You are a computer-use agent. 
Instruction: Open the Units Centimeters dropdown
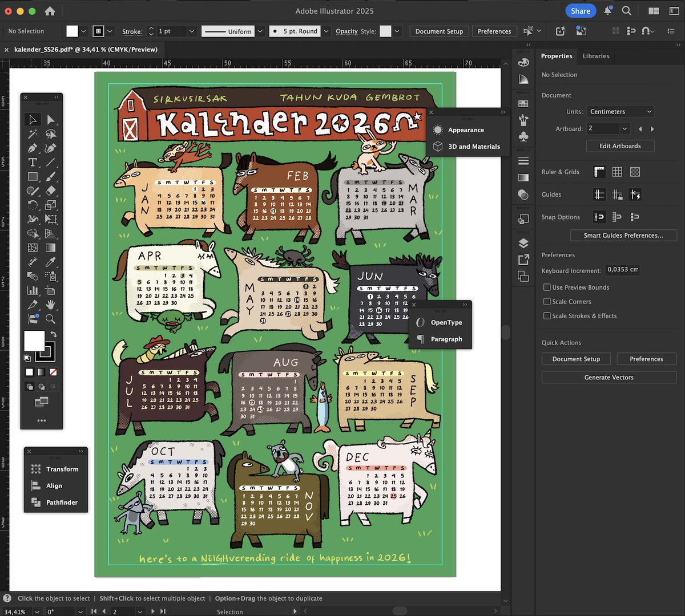click(620, 112)
